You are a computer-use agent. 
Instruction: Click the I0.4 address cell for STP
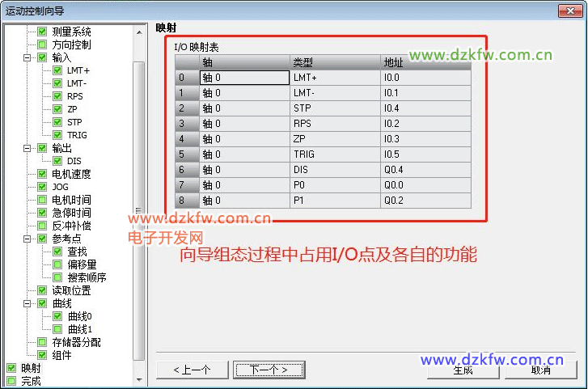pyautogui.click(x=425, y=108)
